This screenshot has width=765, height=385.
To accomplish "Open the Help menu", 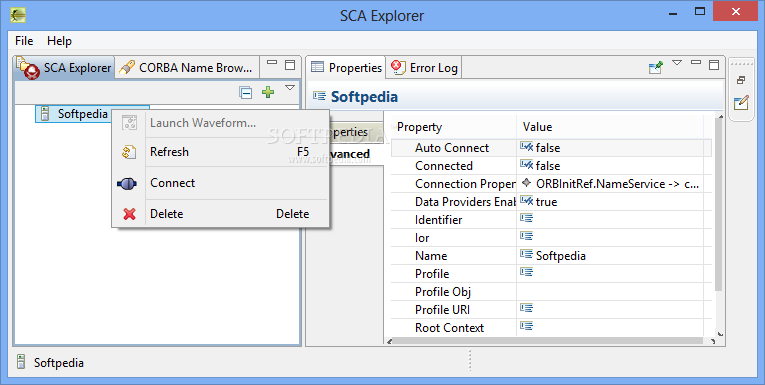I will [x=59, y=41].
